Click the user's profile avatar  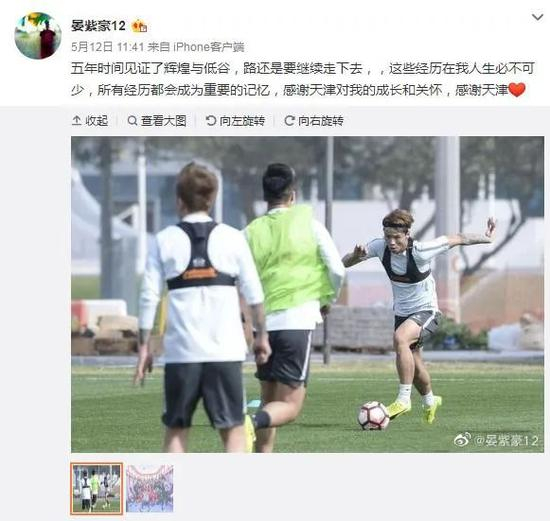tap(38, 36)
